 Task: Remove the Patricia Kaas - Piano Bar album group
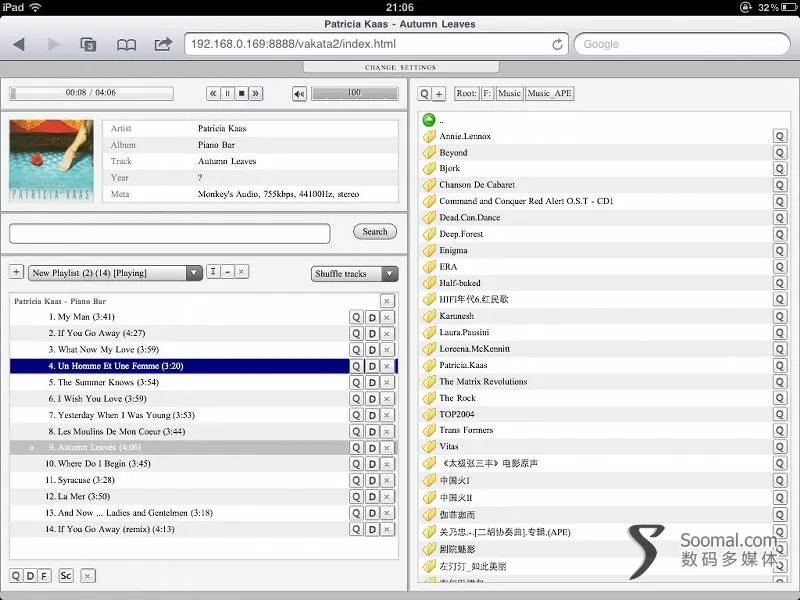[387, 301]
